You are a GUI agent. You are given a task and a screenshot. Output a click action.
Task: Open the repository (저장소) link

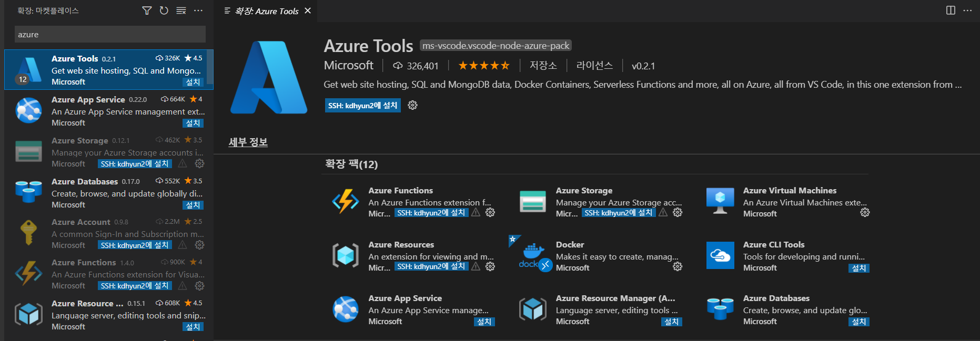tap(543, 66)
